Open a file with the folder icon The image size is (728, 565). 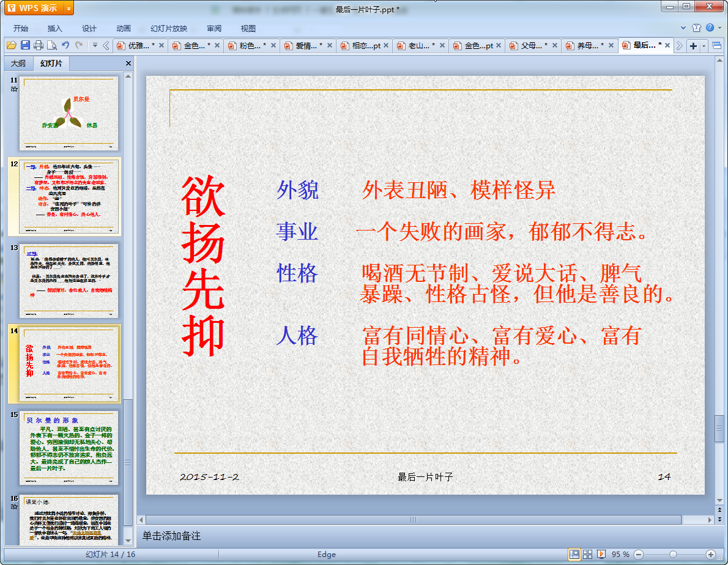[x=12, y=45]
